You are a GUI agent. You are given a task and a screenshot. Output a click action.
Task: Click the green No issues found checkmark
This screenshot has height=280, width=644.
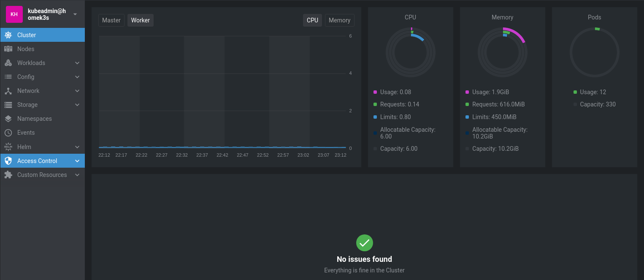tap(365, 243)
